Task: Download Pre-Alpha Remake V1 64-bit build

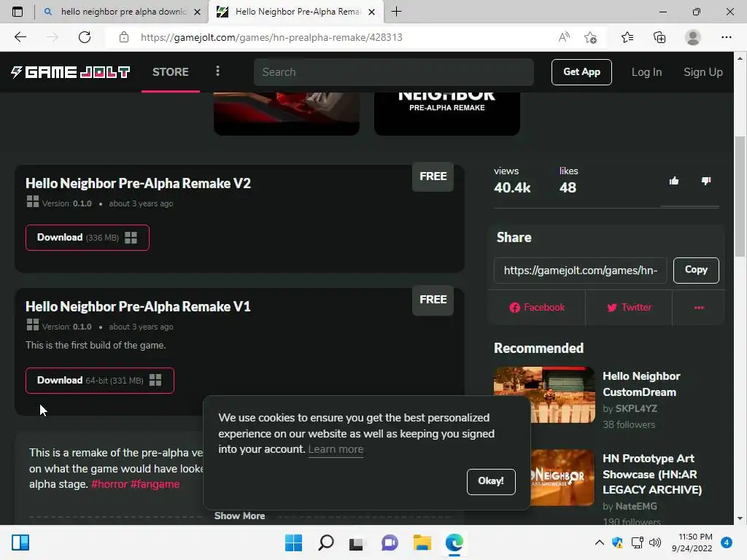Action: (x=99, y=381)
